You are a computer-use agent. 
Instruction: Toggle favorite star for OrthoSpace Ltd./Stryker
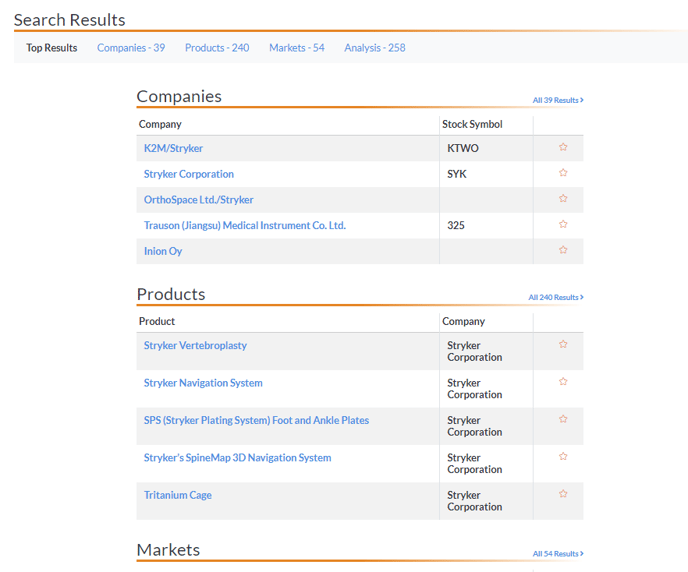click(563, 198)
